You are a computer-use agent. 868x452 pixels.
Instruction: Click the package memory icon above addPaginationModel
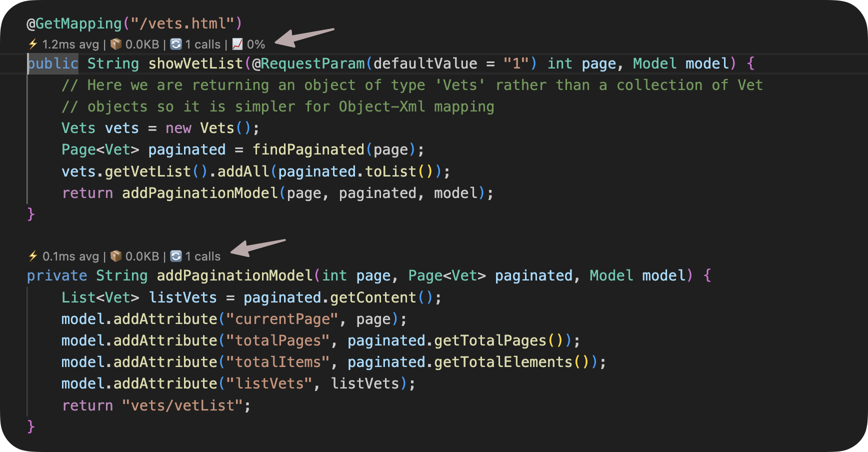pos(115,256)
